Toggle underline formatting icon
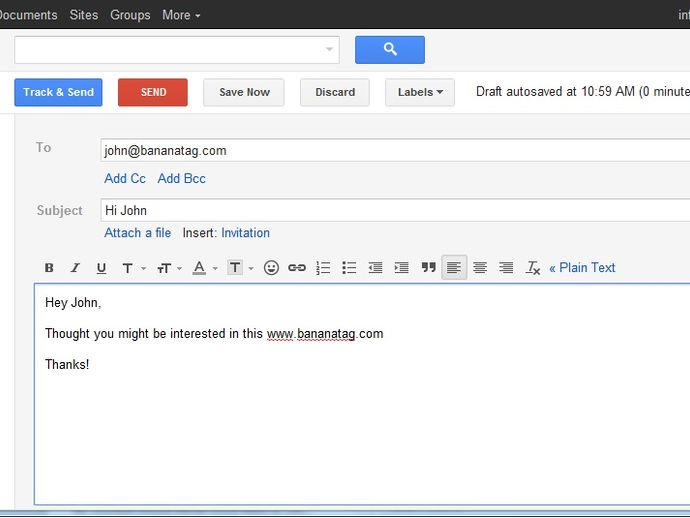This screenshot has height=518, width=690. 101,268
